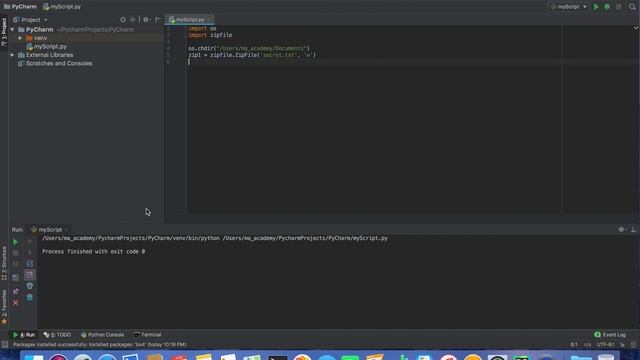Image resolution: width=640 pixels, height=360 pixels.
Task: Hide the Project tool window
Action: pos(158,20)
